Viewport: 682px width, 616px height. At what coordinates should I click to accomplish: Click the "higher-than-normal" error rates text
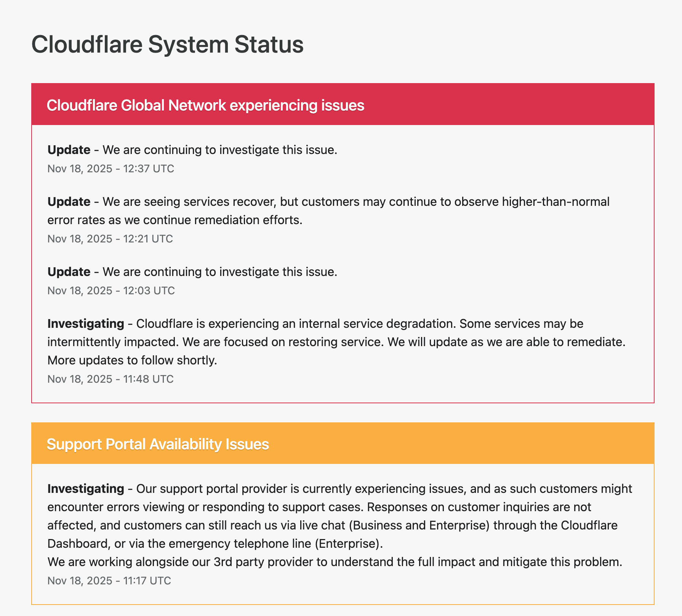point(556,201)
